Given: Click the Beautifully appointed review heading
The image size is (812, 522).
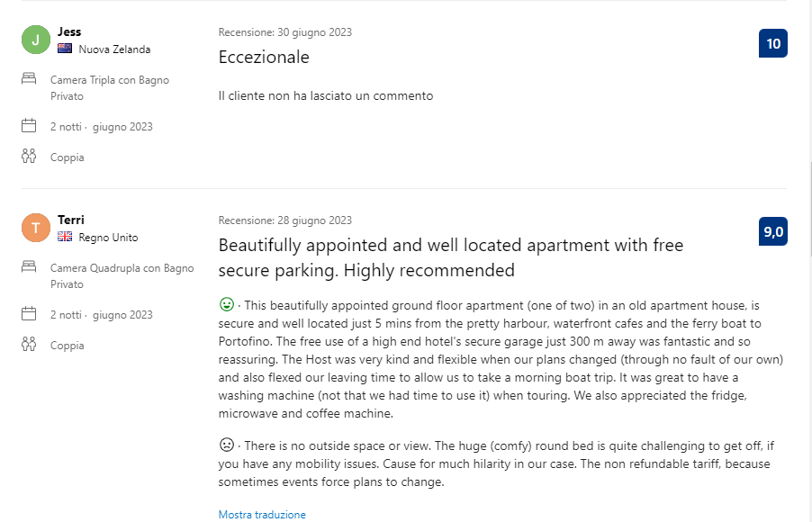Looking at the screenshot, I should (451, 257).
